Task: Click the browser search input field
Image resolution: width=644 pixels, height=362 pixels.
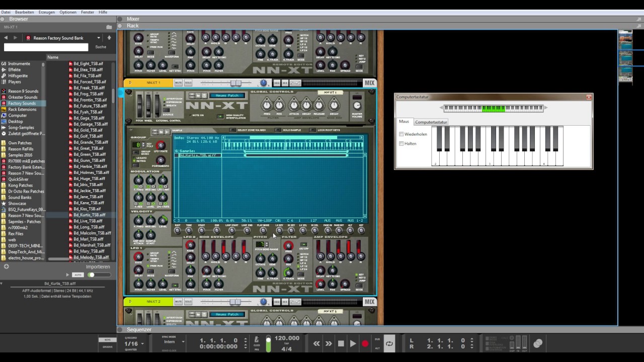Action: (x=46, y=47)
